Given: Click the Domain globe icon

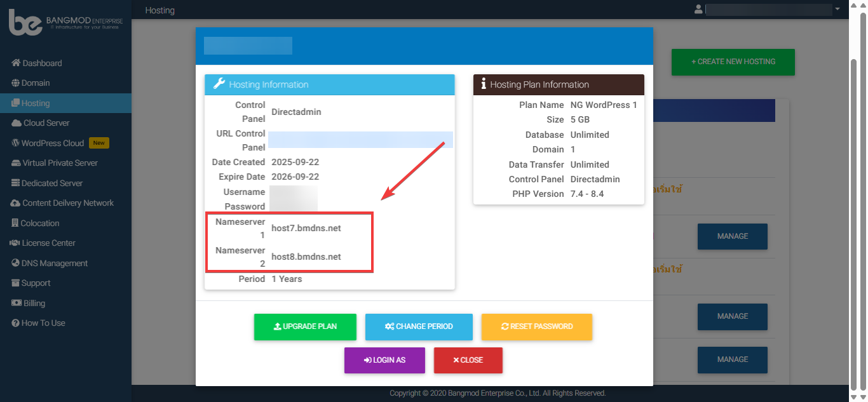Looking at the screenshot, I should (x=16, y=83).
